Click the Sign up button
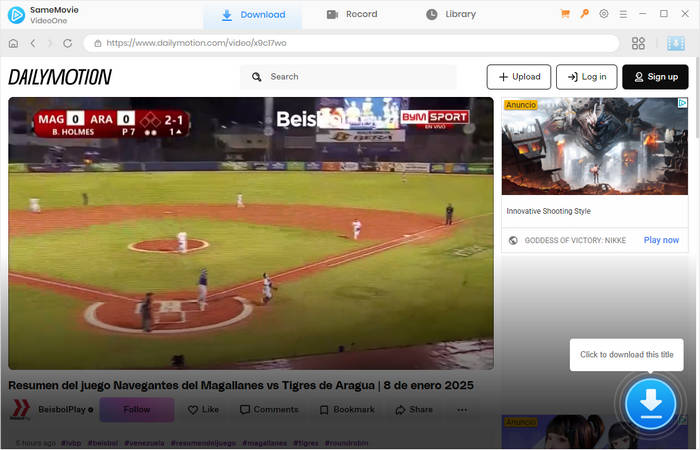 655,77
